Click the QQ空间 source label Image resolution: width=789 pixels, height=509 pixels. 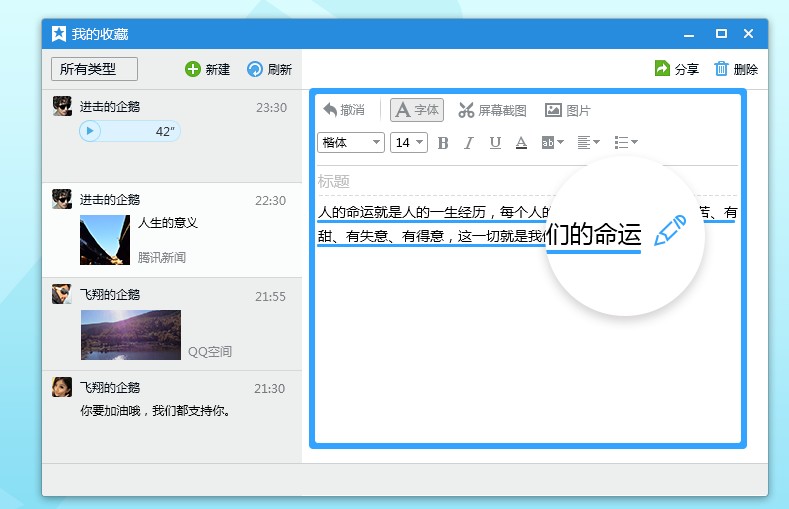(210, 352)
